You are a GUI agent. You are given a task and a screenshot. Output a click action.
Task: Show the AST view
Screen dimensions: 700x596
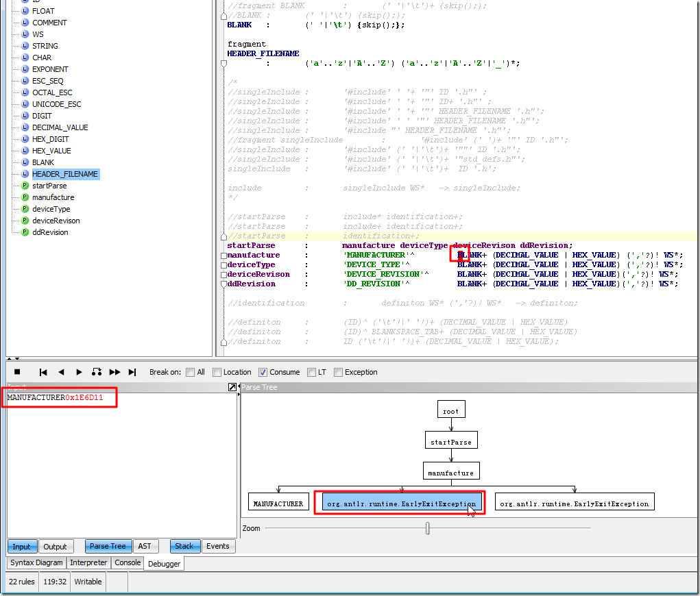pos(145,546)
